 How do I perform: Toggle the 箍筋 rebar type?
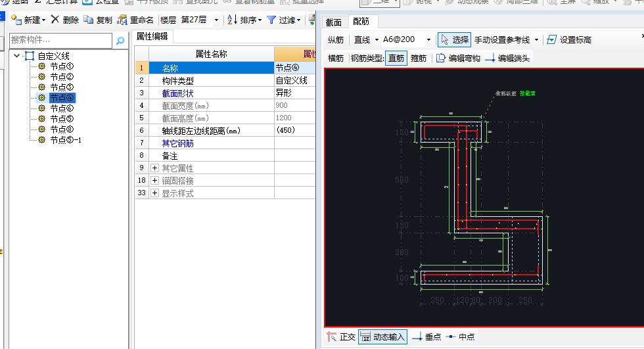419,58
